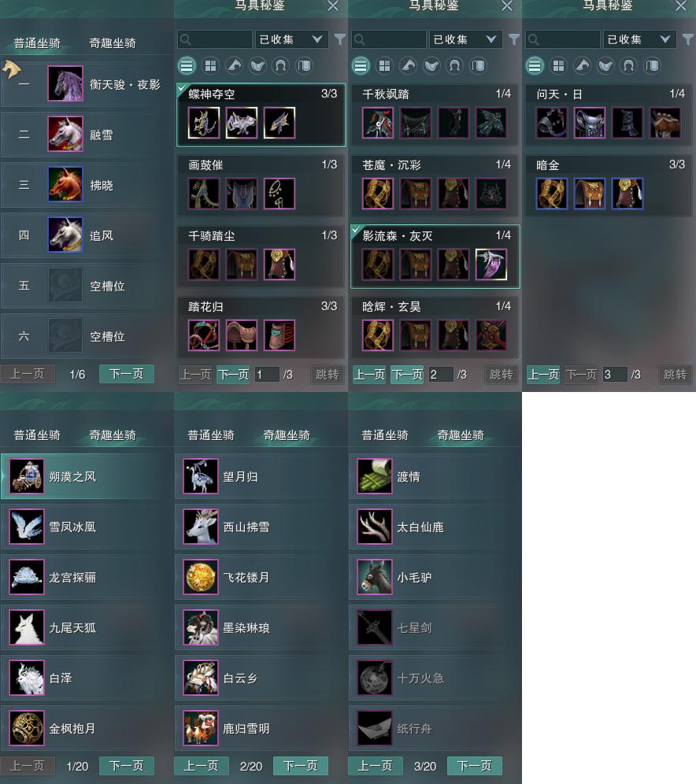Choose the 飞花镂月 golden orb icon
The width and height of the screenshot is (696, 784).
[x=201, y=577]
